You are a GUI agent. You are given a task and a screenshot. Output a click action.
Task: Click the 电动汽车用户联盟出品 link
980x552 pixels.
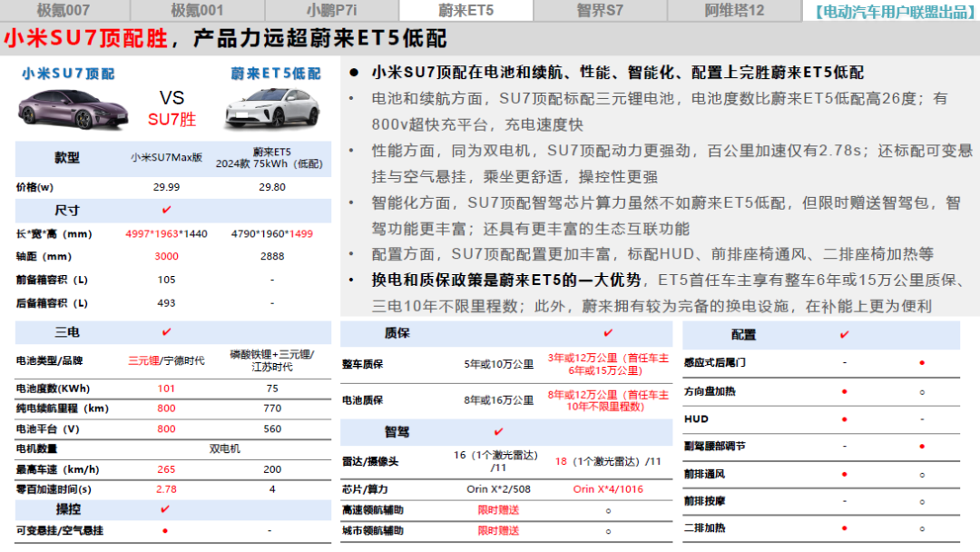tap(895, 11)
